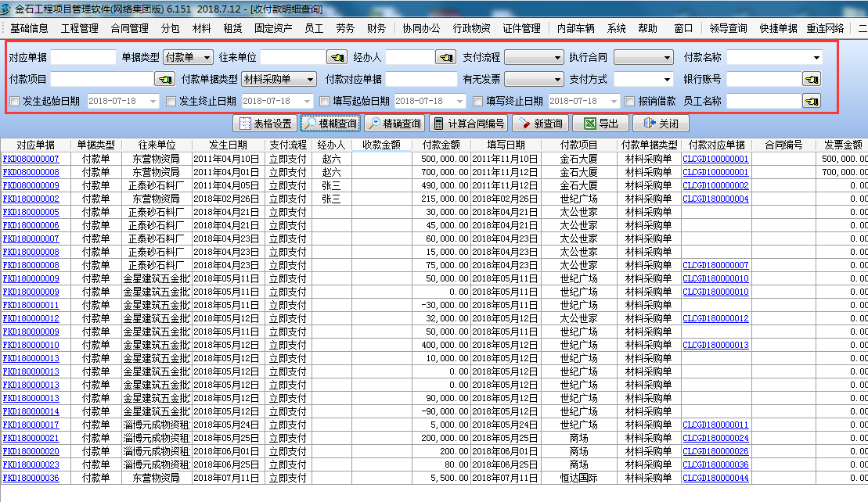Select 2018年06月25日 occurrence date cell
Viewport: 868px width, 502px height.
[228, 464]
